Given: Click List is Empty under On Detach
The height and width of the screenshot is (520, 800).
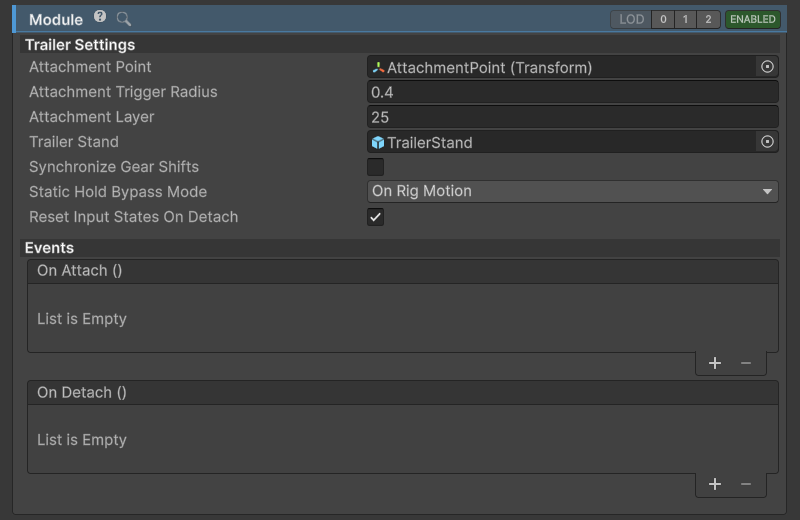Looking at the screenshot, I should [x=82, y=440].
